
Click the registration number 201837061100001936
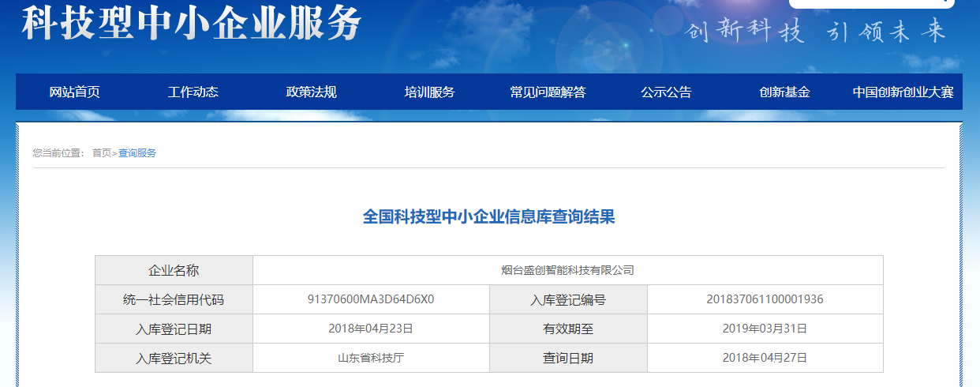coord(765,299)
